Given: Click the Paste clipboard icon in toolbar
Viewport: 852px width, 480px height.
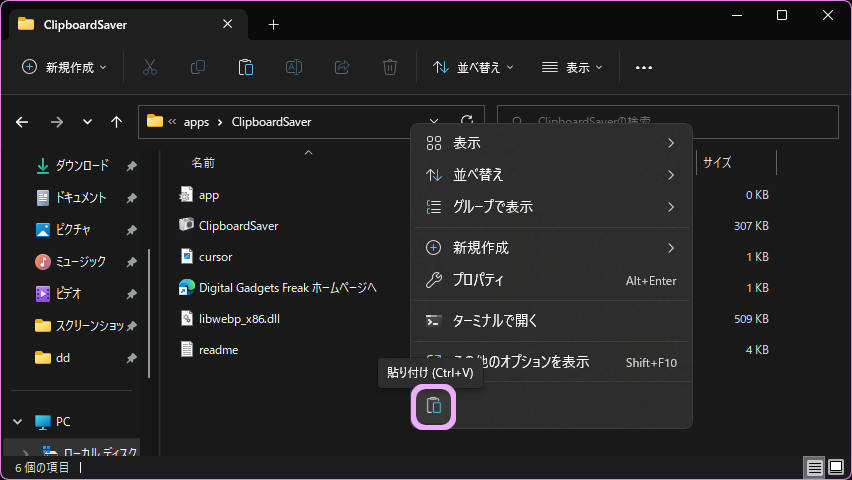Looking at the screenshot, I should point(246,67).
